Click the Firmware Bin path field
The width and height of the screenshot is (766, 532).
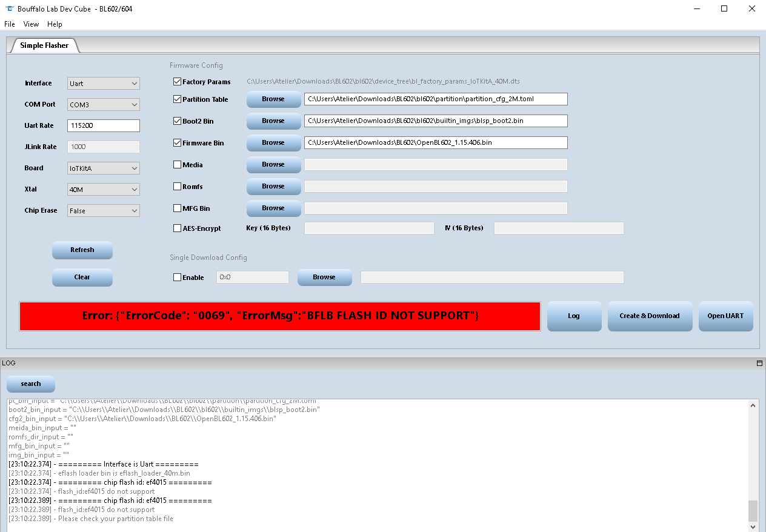click(436, 142)
